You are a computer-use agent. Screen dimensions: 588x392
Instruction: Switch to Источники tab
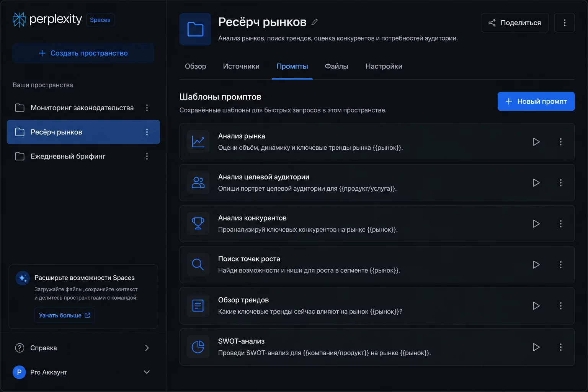click(241, 67)
